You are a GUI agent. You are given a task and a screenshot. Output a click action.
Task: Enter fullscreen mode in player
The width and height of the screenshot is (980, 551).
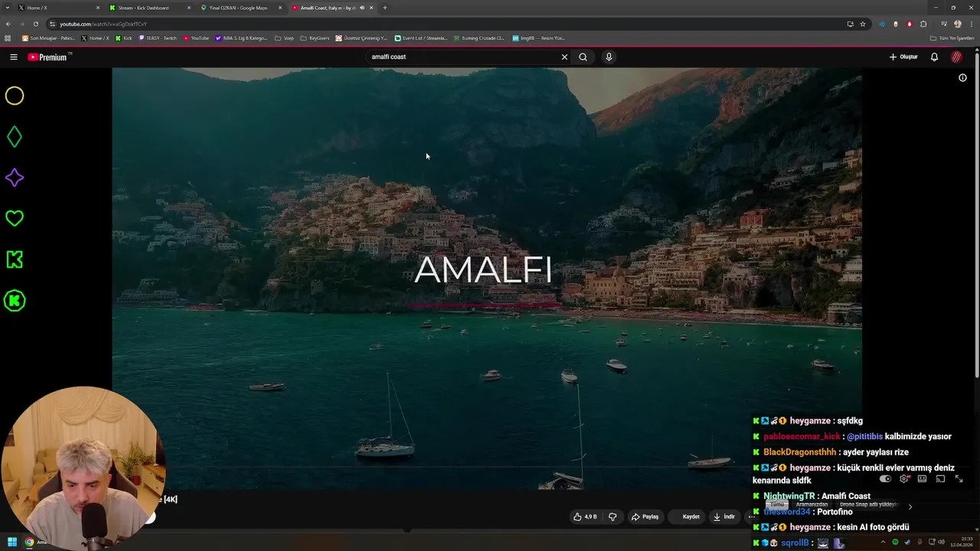pyautogui.click(x=959, y=479)
